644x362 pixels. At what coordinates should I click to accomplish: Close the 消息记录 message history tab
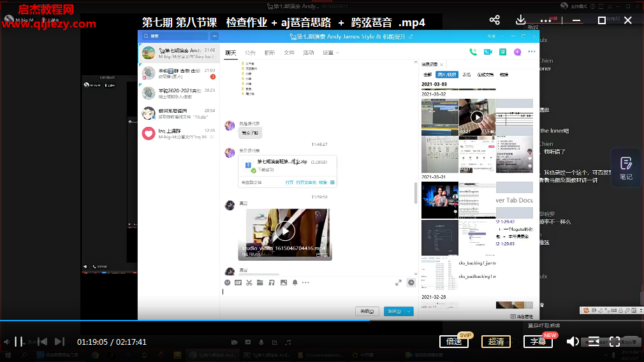click(x=441, y=64)
